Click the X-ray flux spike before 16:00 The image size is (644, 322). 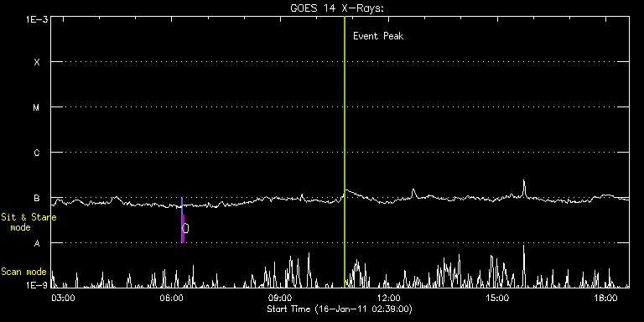pyautogui.click(x=523, y=188)
